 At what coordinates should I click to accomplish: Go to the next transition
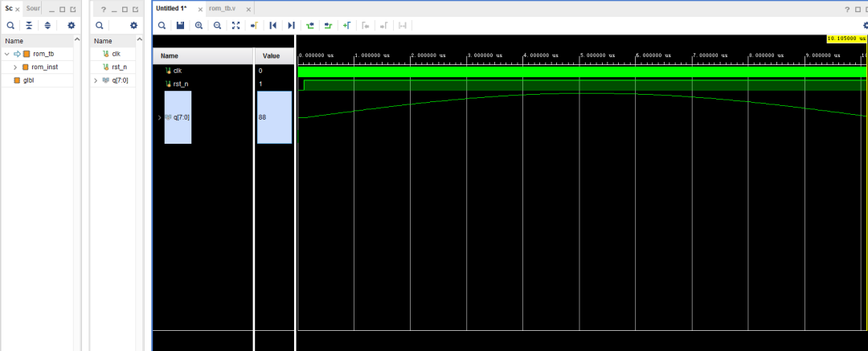(x=328, y=26)
